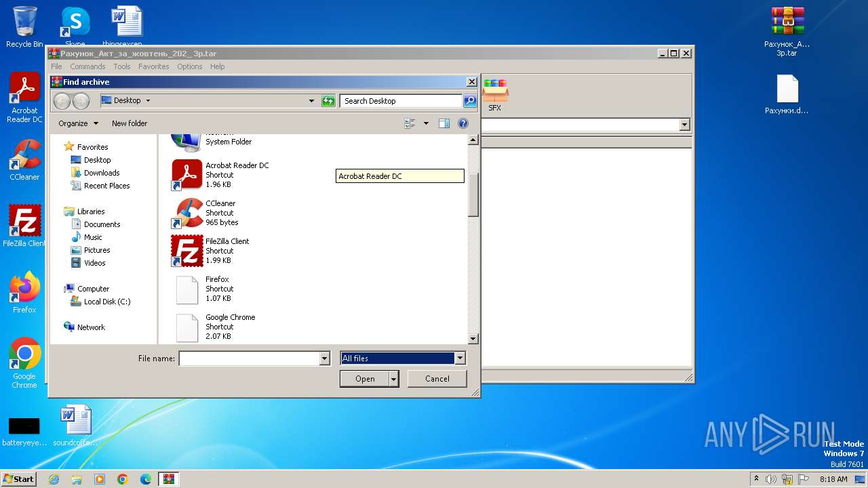Viewport: 868px width, 488px height.
Task: Click the green refresh button beside address bar
Action: tap(328, 101)
